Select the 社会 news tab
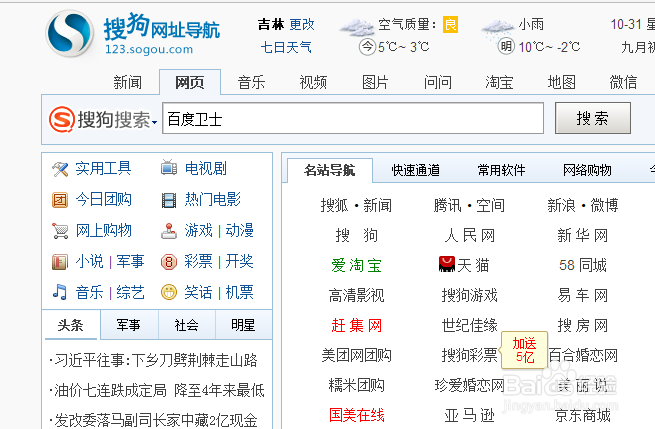 (x=186, y=325)
